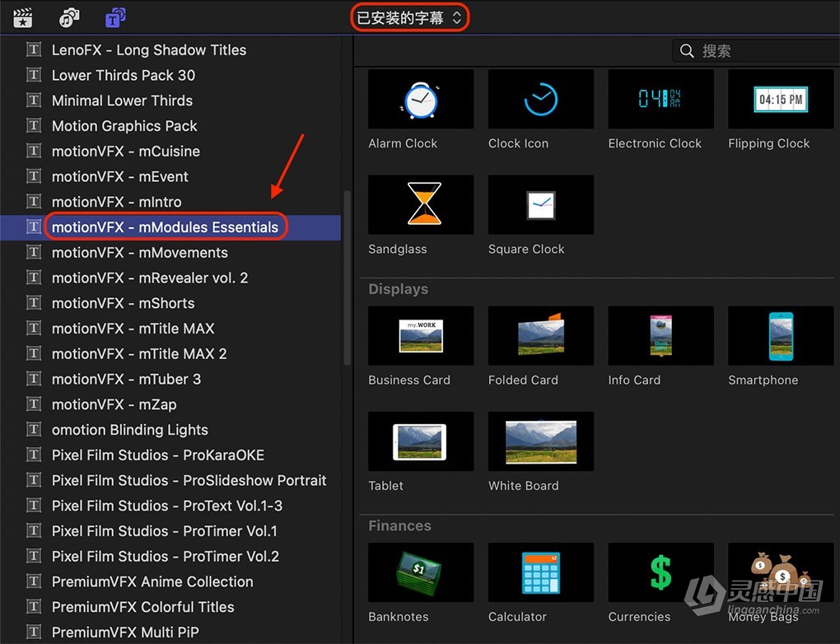This screenshot has width=840, height=644.
Task: Select PremiumVFX Colorful Titles category
Action: 170,606
